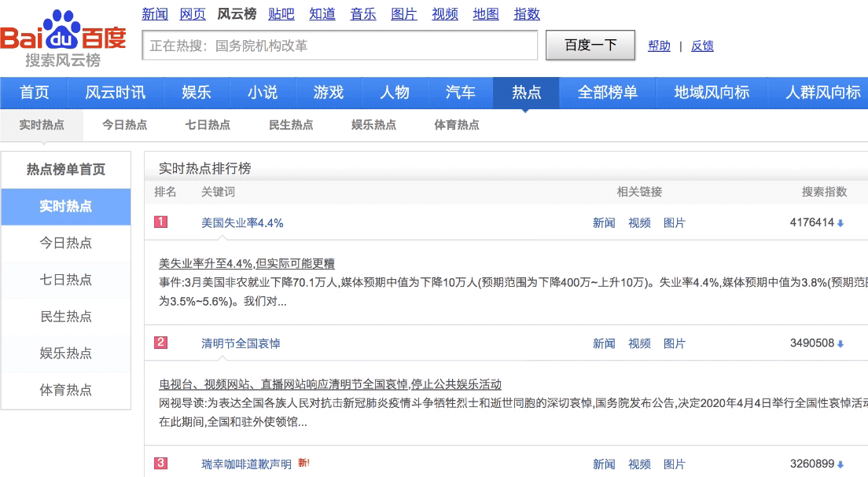868x477 pixels.
Task: Open 指数 link in top navigation
Action: [527, 14]
